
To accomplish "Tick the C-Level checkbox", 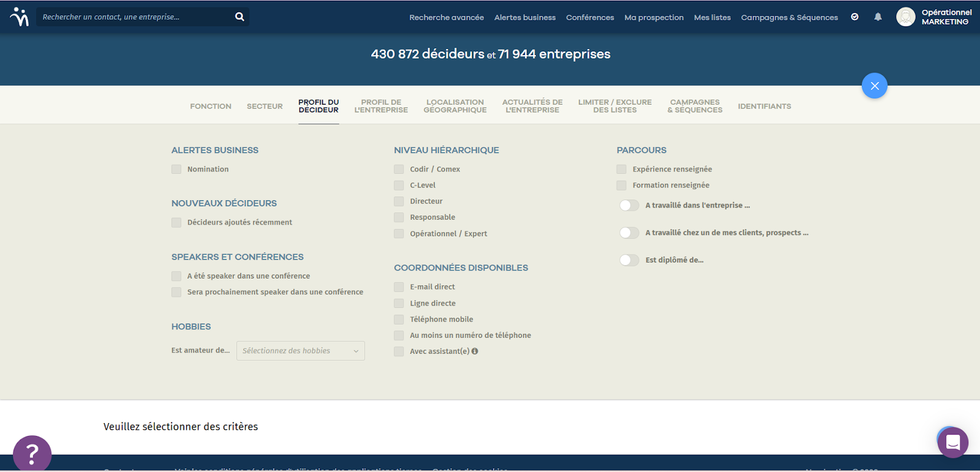I will tap(399, 185).
